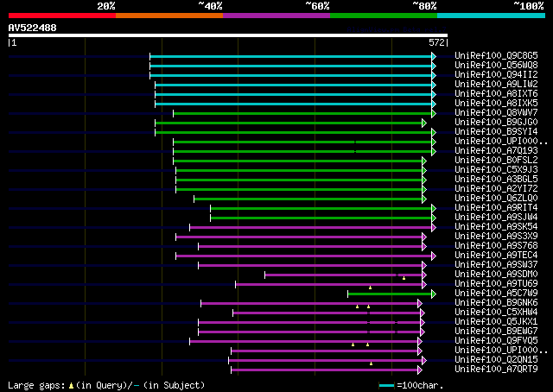The height and width of the screenshot is (392, 553).
Task: Open hit UniRef100_A9LIW2
Action: 496,84
